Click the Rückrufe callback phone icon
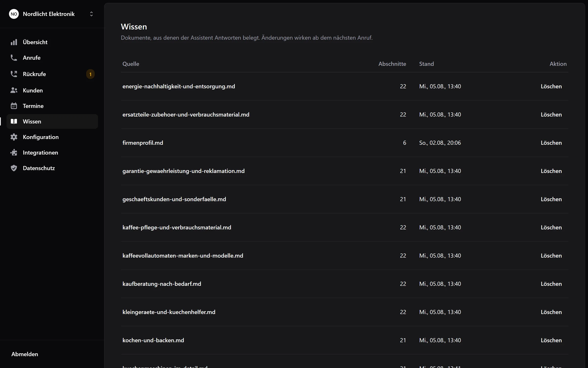 14,74
